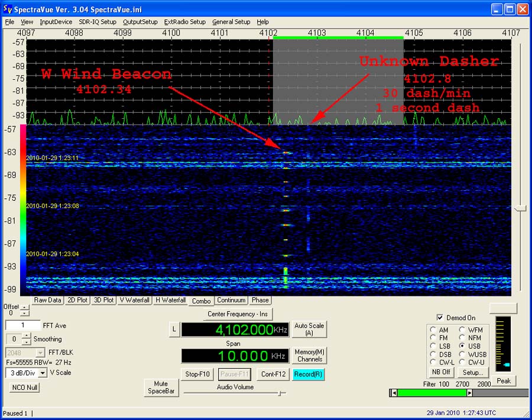This screenshot has height=420, width=532.
Task: Click the NCO Null button
Action: click(x=25, y=388)
